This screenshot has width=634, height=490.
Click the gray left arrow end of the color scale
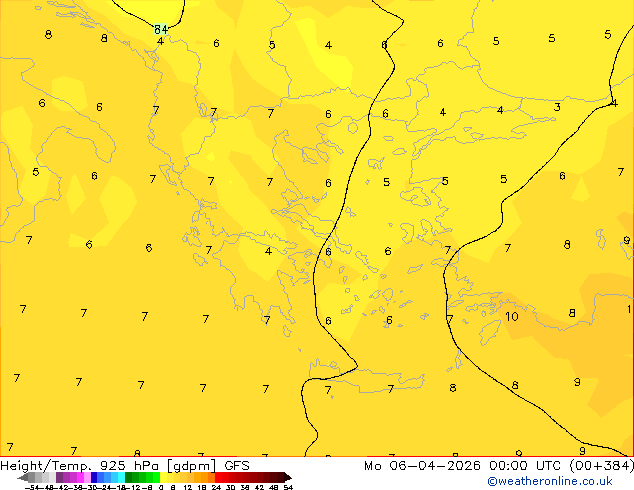click(23, 478)
